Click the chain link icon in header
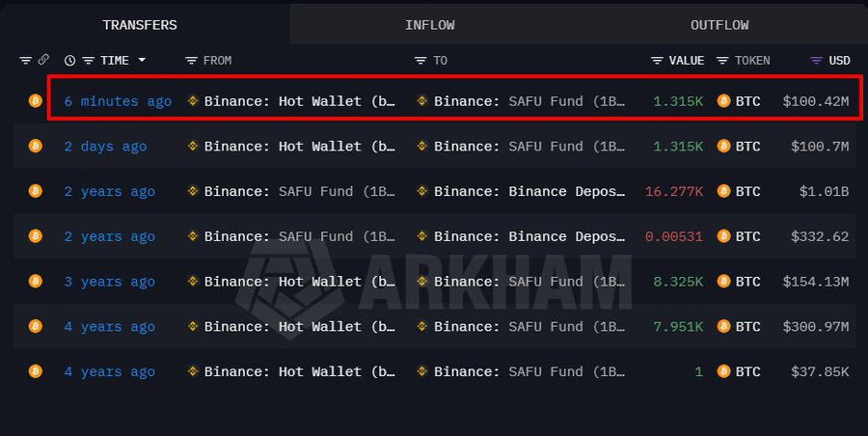 pos(43,60)
